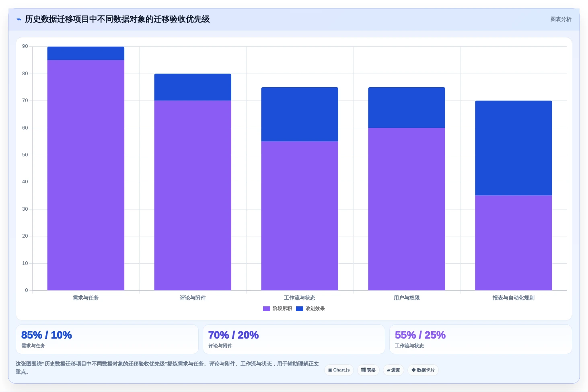This screenshot has width=588, height=392.
Task: Click the blue 改进效果 legend swatch
Action: click(x=300, y=309)
